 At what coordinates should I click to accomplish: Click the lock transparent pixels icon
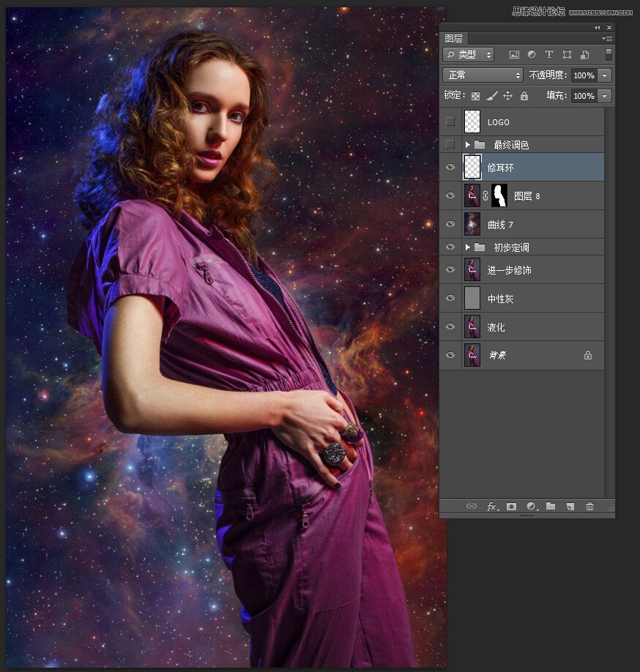tap(475, 96)
